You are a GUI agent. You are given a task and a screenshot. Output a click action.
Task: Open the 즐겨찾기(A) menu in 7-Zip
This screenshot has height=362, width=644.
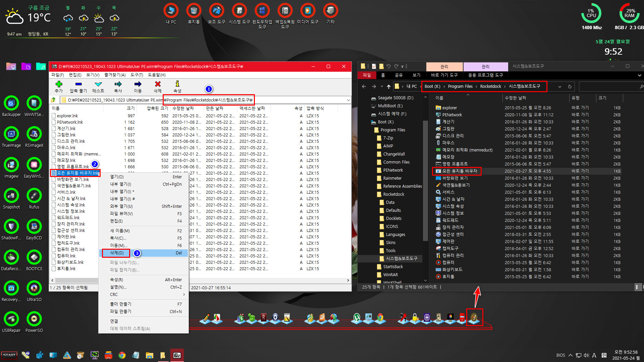coord(115,75)
